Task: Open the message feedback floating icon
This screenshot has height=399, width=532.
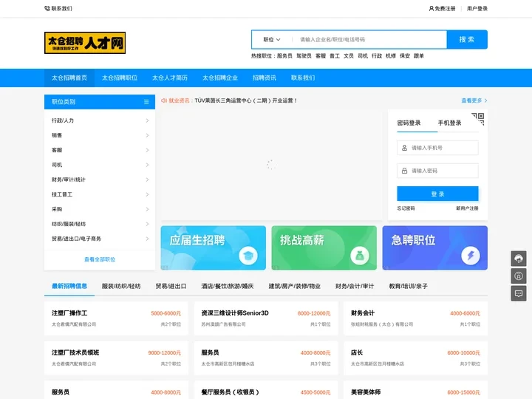Action: 519,293
